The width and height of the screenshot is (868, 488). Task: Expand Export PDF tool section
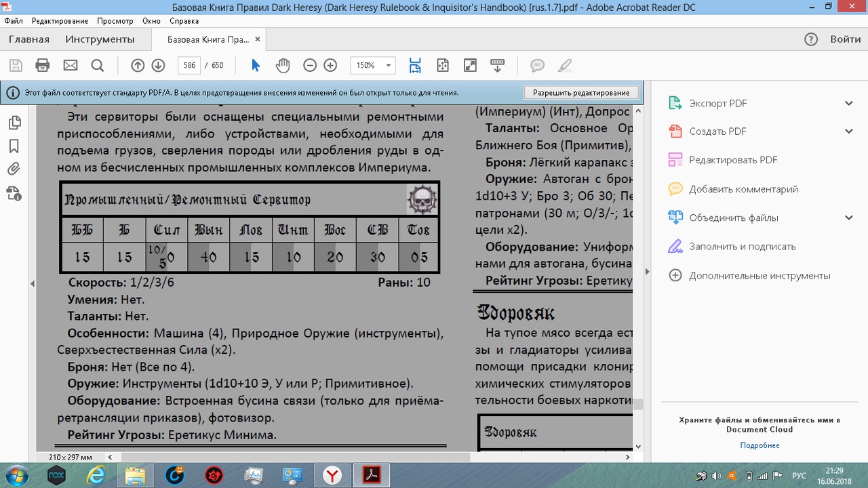click(x=849, y=103)
